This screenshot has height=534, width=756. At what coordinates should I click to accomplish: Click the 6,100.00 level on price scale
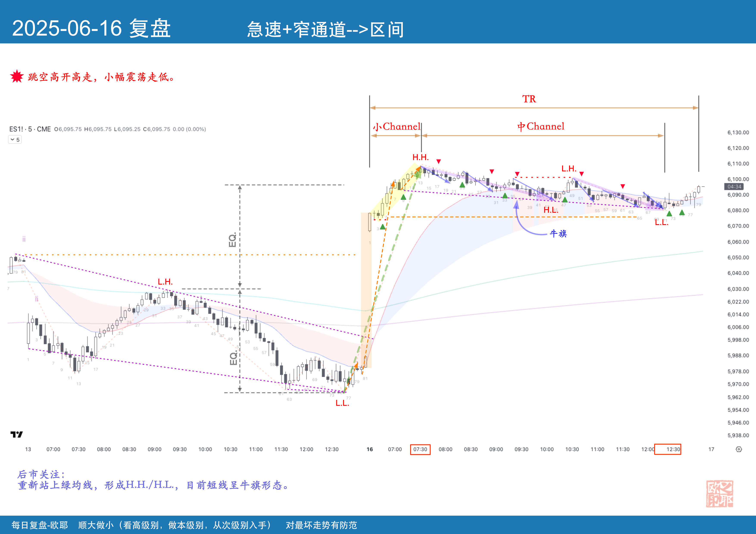point(738,179)
